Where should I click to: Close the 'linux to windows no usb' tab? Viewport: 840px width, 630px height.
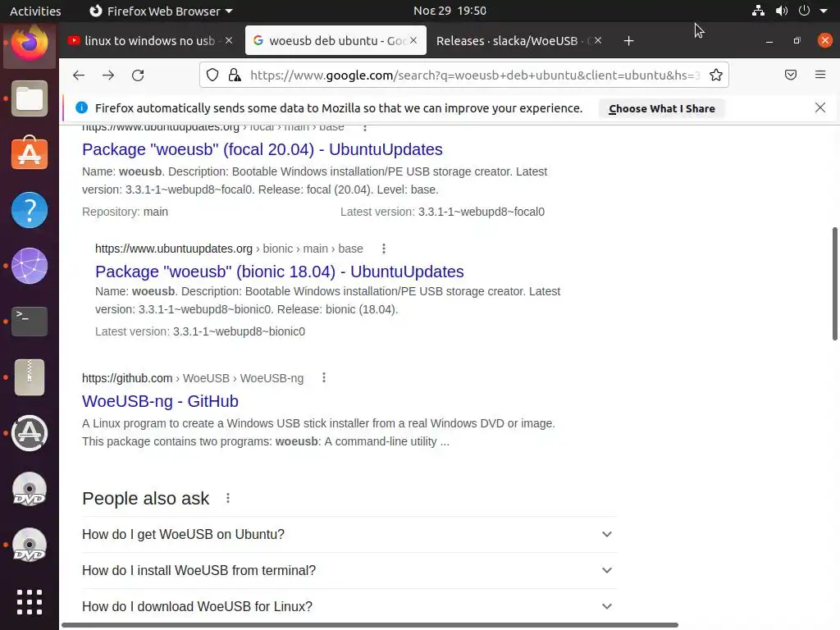click(229, 40)
